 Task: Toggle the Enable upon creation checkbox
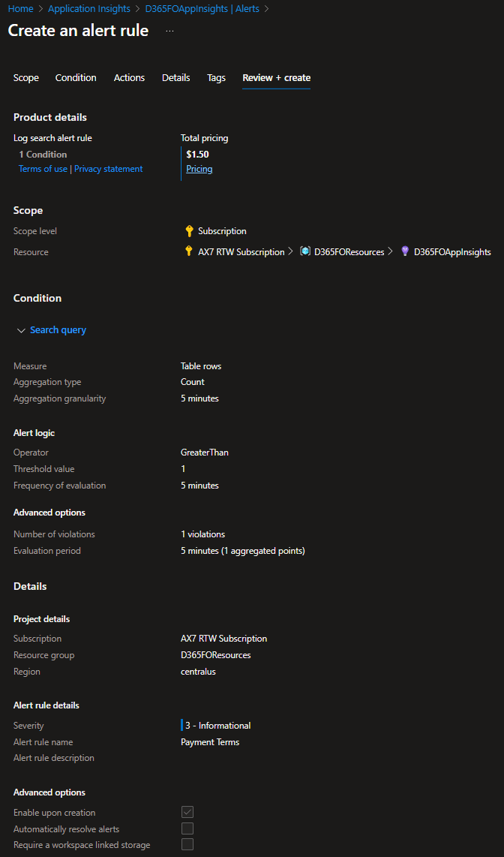(187, 813)
